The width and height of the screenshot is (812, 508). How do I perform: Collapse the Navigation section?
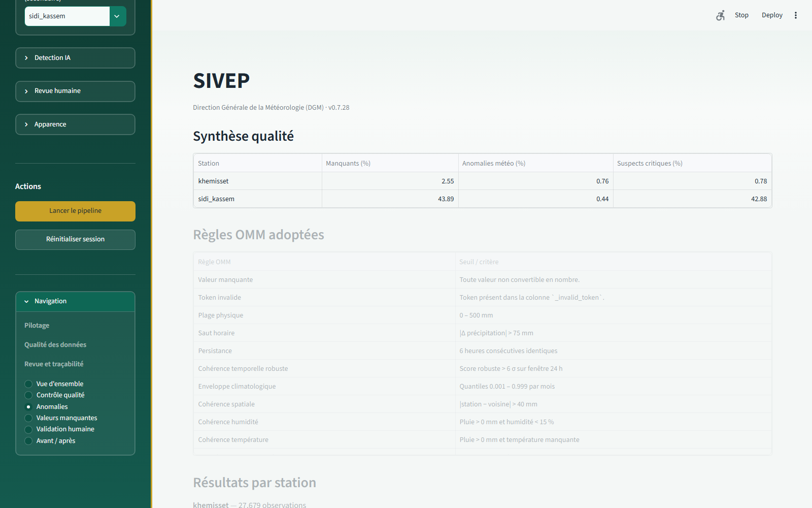point(75,301)
